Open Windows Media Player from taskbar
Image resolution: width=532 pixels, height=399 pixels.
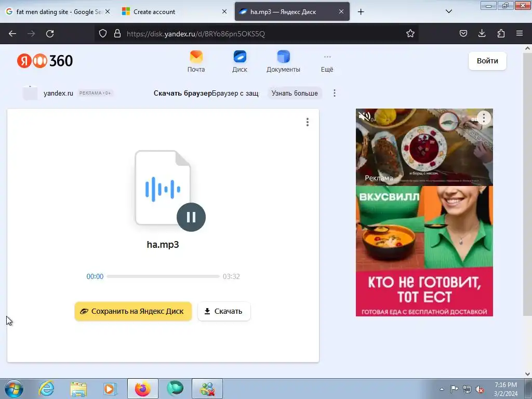tap(110, 389)
